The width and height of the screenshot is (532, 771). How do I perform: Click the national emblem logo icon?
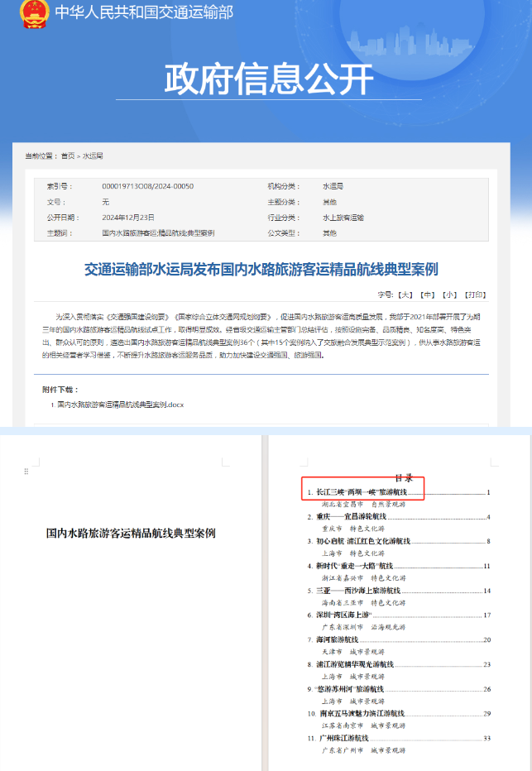34,15
